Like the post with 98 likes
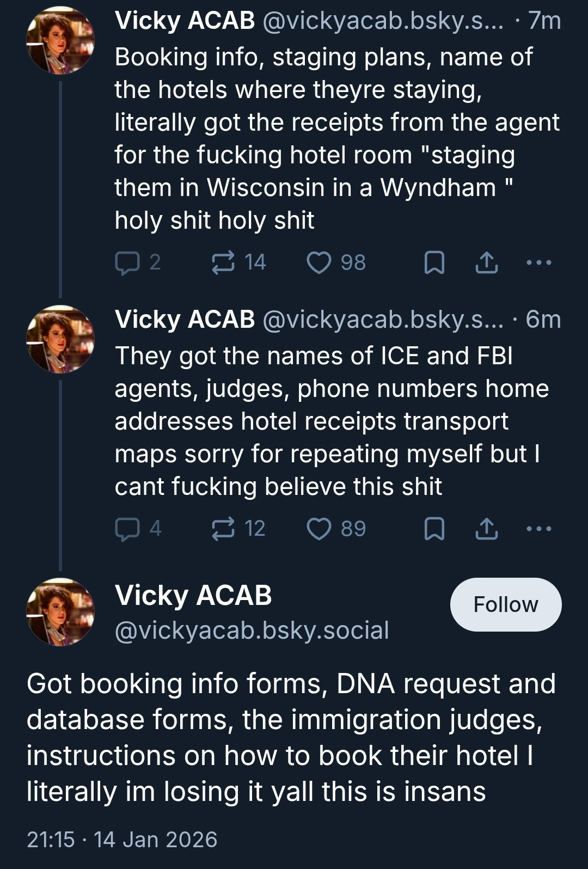Screen dimensions: 588x869 pyautogui.click(x=319, y=263)
